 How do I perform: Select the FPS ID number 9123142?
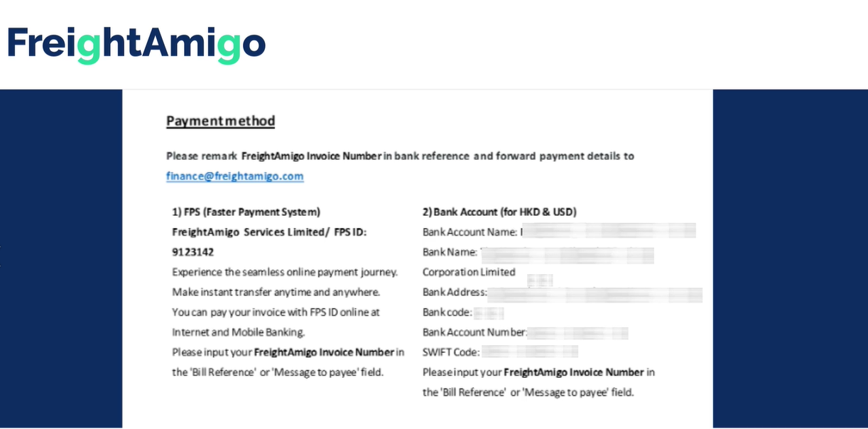point(193,251)
